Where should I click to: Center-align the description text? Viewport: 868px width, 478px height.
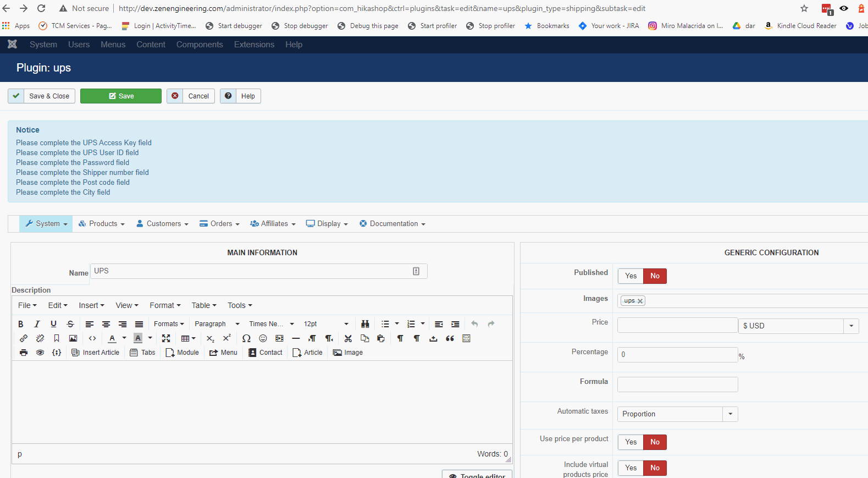pos(106,324)
